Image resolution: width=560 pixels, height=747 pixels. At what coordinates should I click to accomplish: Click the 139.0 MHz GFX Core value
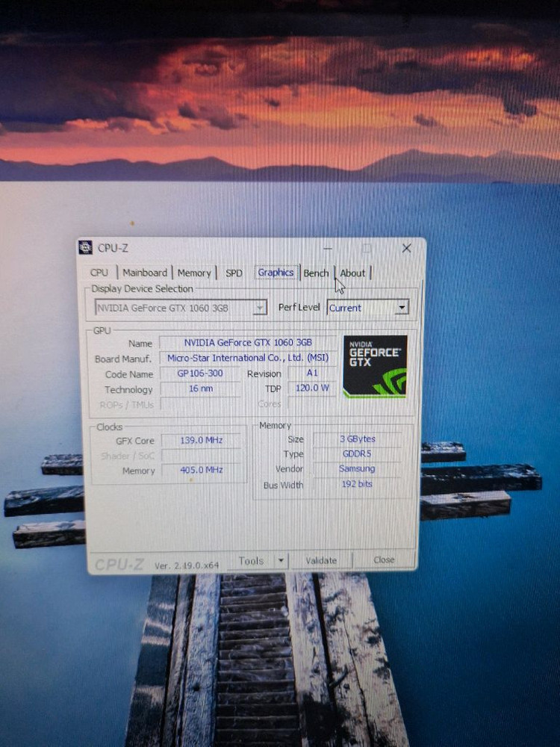click(202, 440)
